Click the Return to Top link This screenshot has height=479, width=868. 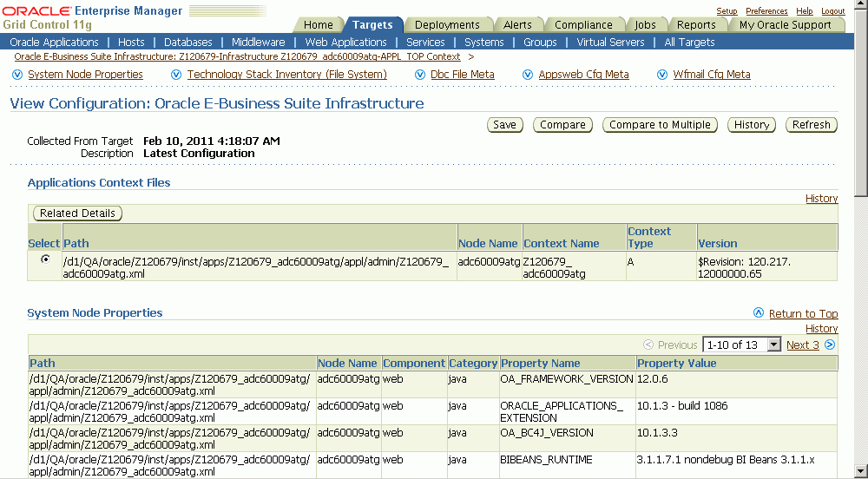point(803,313)
